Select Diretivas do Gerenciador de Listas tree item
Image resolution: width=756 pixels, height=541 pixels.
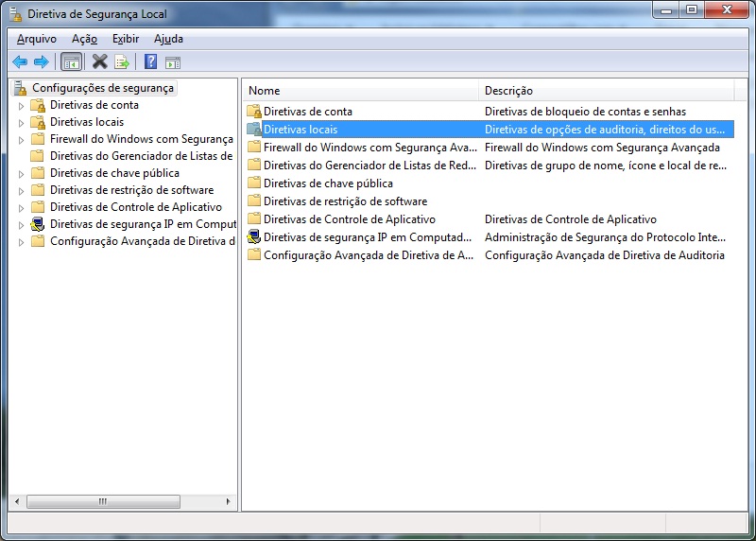click(x=141, y=156)
